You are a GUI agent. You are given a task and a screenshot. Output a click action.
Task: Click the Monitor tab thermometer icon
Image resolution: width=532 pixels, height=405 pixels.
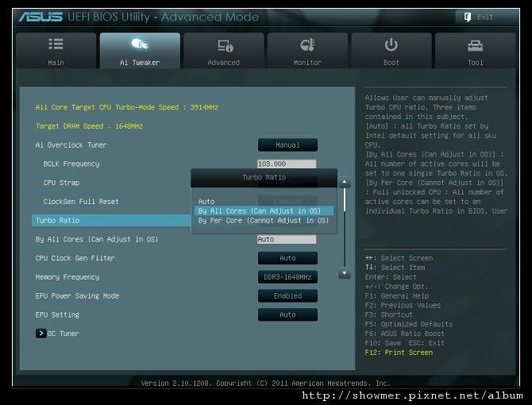coord(307,44)
